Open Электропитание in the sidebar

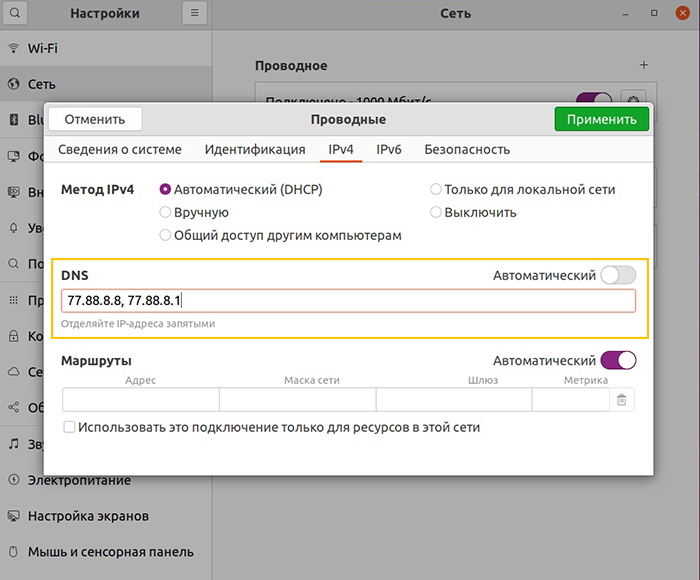pos(79,480)
